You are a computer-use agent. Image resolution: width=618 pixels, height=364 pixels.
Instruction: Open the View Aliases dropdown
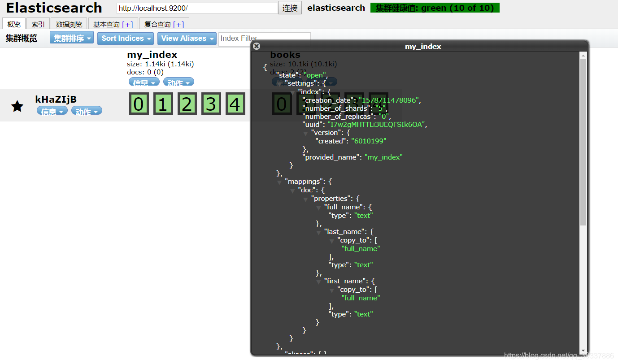click(x=187, y=38)
